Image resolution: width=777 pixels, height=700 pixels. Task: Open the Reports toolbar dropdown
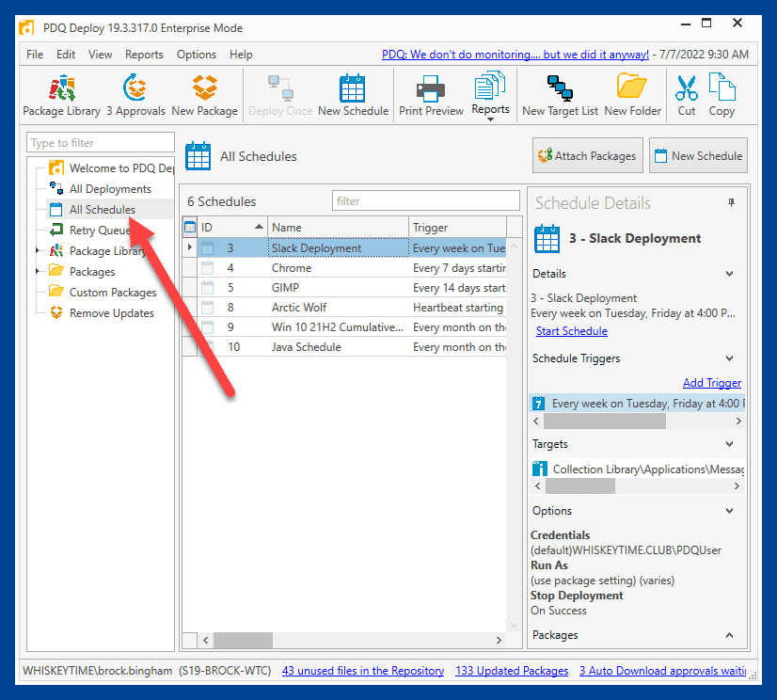490,97
